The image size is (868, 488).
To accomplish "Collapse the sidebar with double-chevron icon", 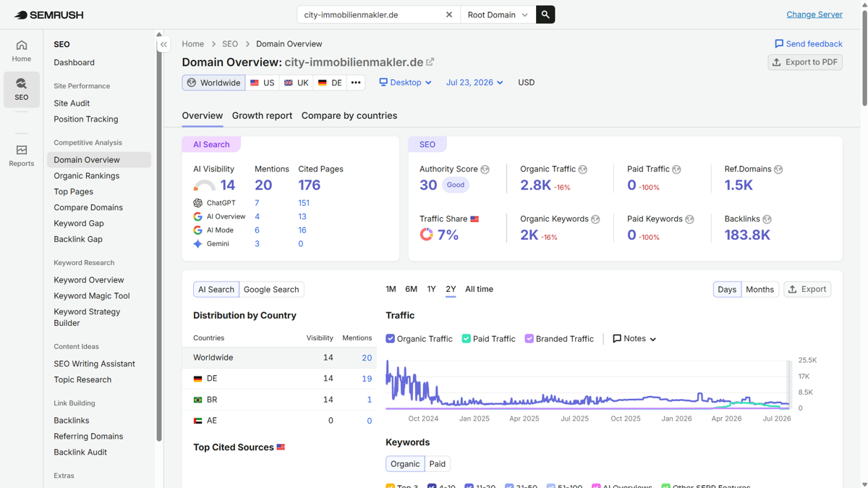I will coord(163,44).
